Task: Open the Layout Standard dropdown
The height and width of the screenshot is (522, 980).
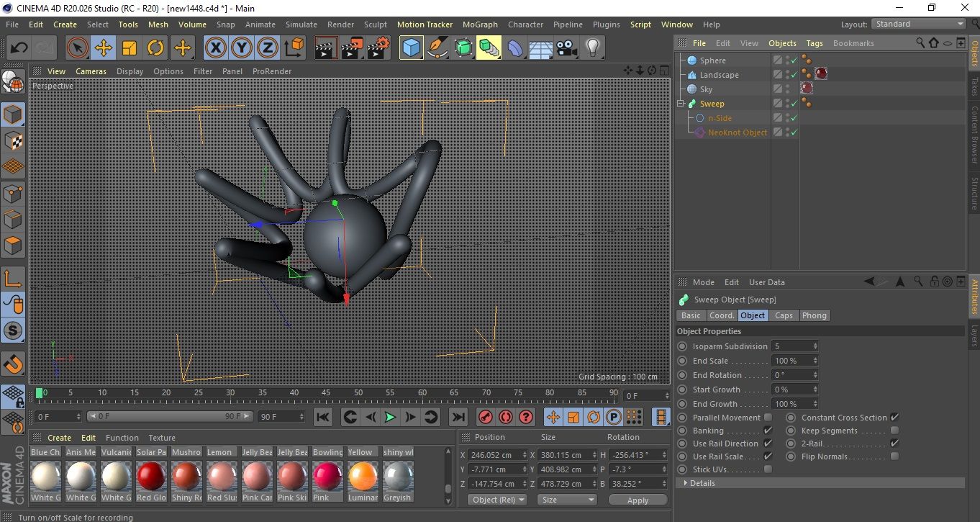Action: pos(919,24)
